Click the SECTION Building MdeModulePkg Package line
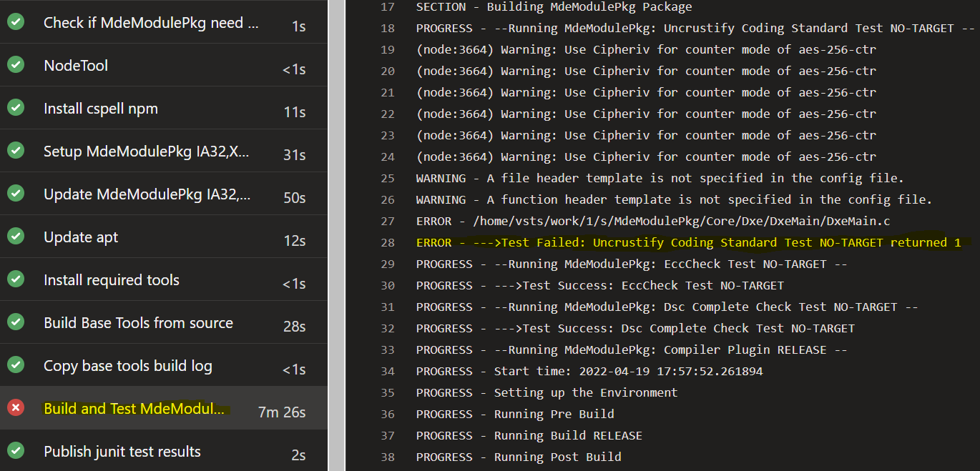 tap(554, 7)
